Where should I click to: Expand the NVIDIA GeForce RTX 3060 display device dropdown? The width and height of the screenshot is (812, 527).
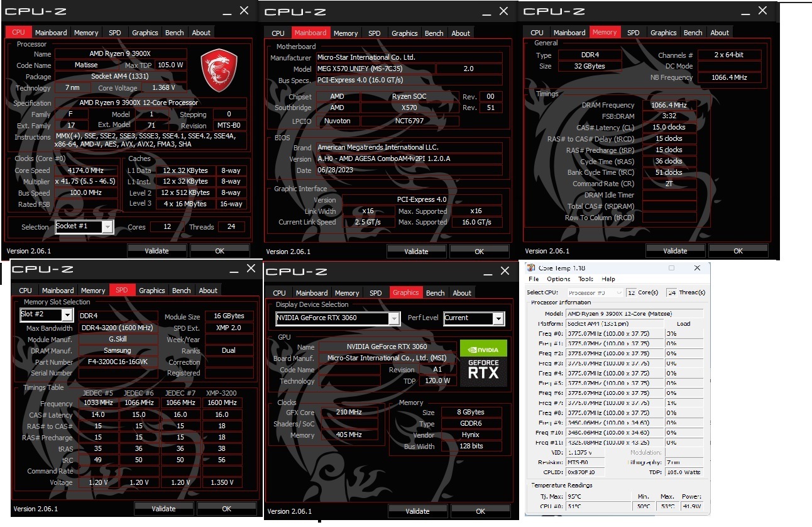337,318
